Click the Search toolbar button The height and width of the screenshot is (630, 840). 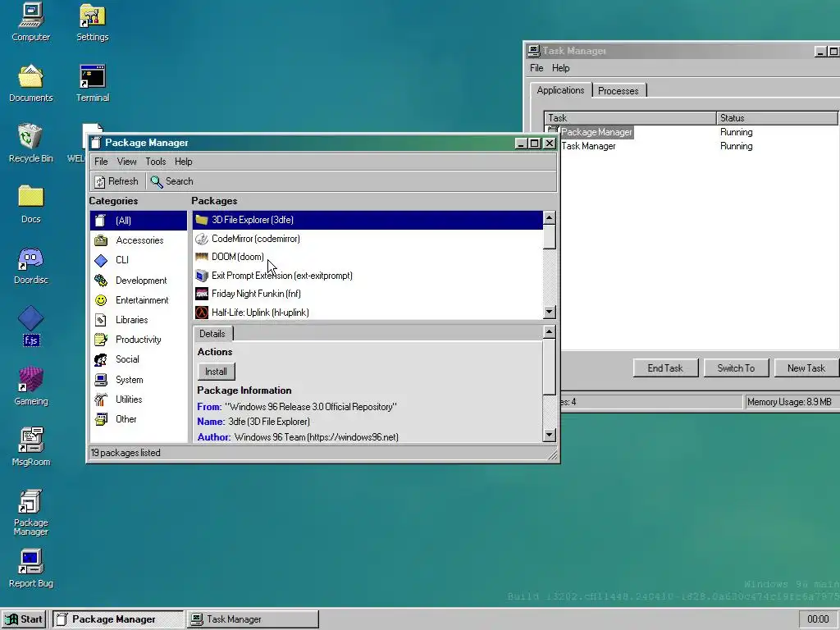172,181
